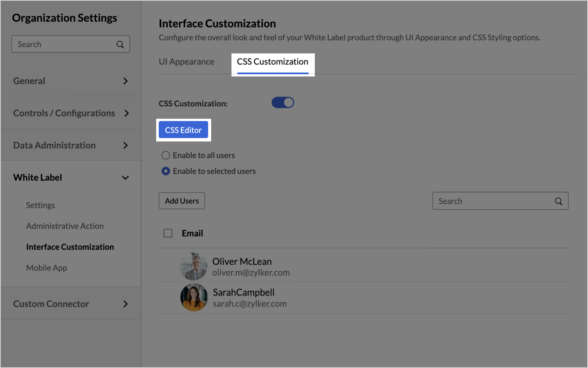This screenshot has width=588, height=368.
Task: Check the Email select-all checkbox
Action: tap(168, 233)
